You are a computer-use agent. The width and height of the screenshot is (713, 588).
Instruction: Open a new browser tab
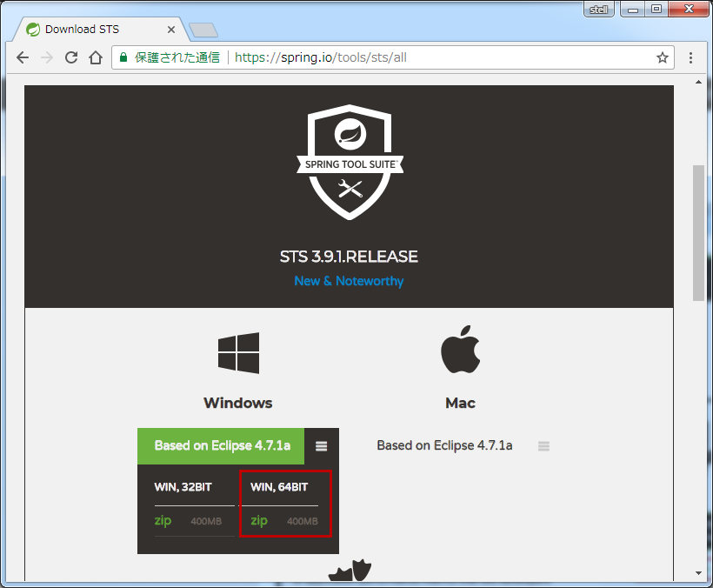coord(203,28)
